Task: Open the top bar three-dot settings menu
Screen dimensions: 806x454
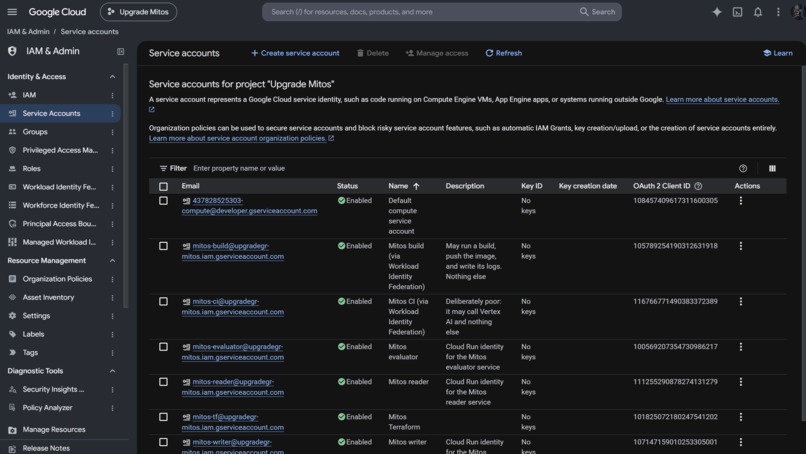Action: 778,12
